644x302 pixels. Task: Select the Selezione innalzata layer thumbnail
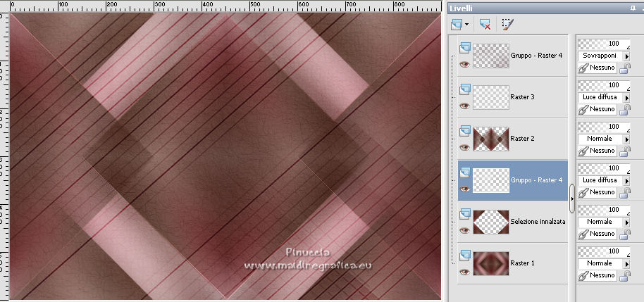491,222
